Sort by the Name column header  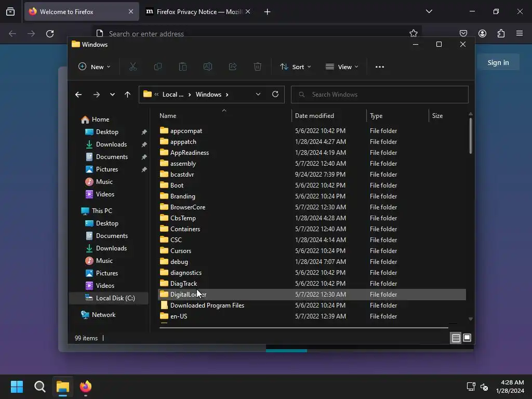click(224, 116)
